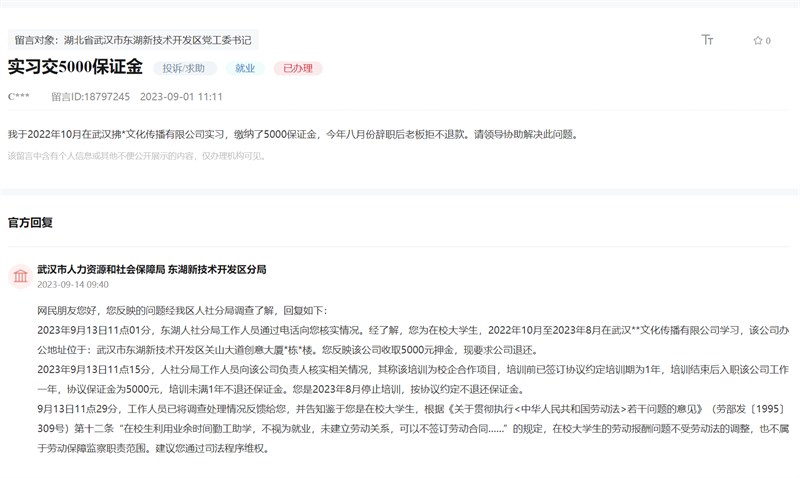Click the 留言对象 recipient label
The width and height of the screenshot is (800, 478).
(133, 40)
